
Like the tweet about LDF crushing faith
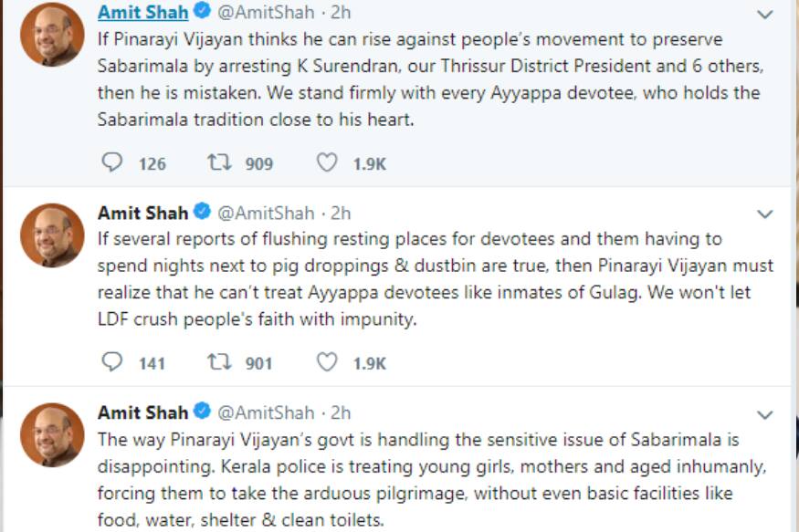coord(327,362)
